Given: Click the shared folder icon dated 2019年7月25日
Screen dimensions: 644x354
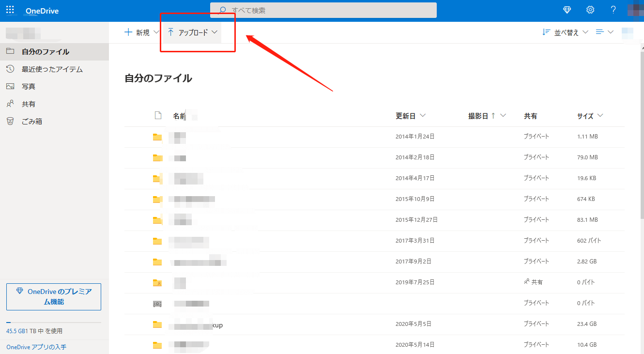Looking at the screenshot, I should (157, 282).
